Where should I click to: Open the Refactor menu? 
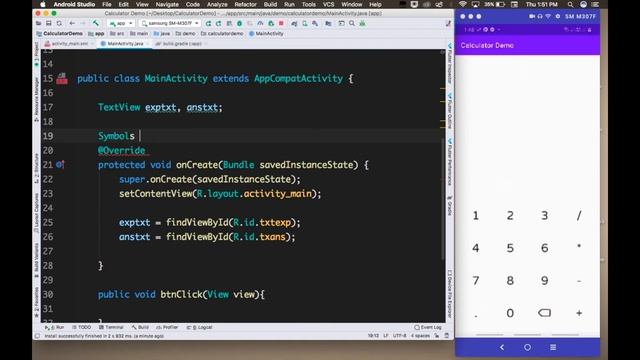[245, 4]
